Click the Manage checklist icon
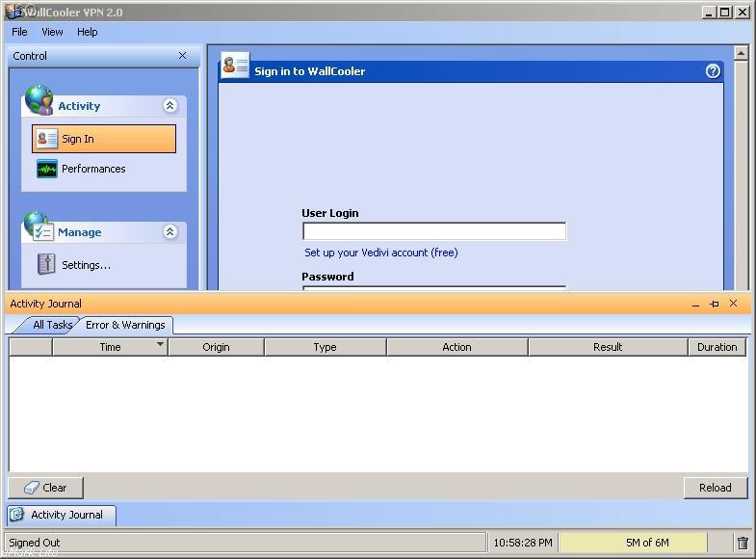This screenshot has width=756, height=559. pos(39,226)
